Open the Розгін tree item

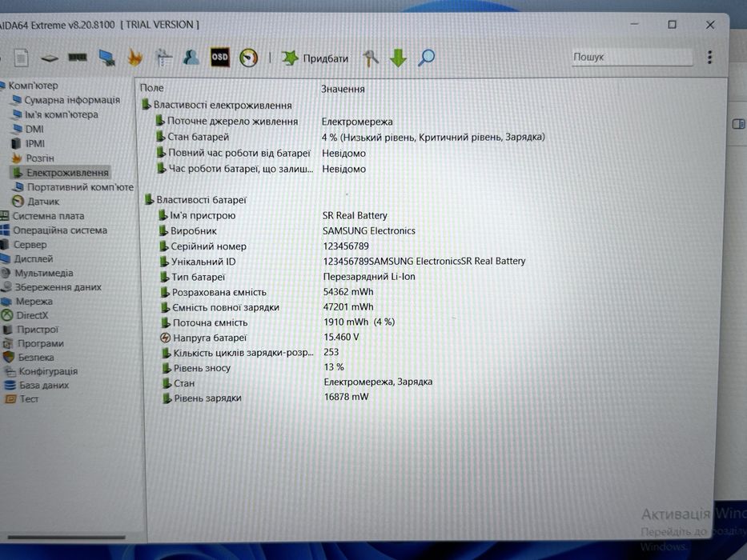(x=33, y=158)
